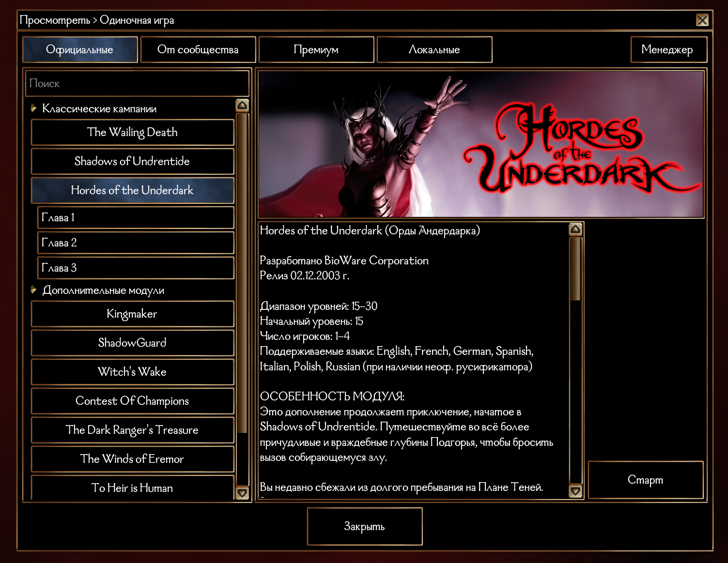Click the module list scroll-up arrow
Viewport: 728px width, 563px height.
[x=242, y=105]
